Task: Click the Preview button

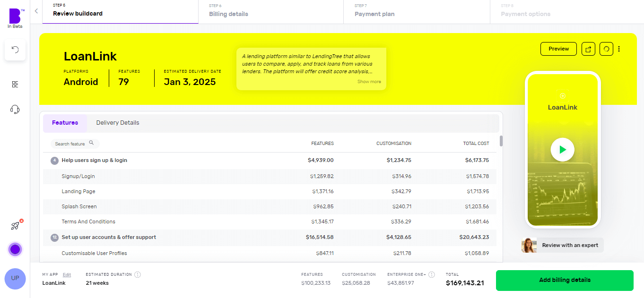Action: click(558, 49)
